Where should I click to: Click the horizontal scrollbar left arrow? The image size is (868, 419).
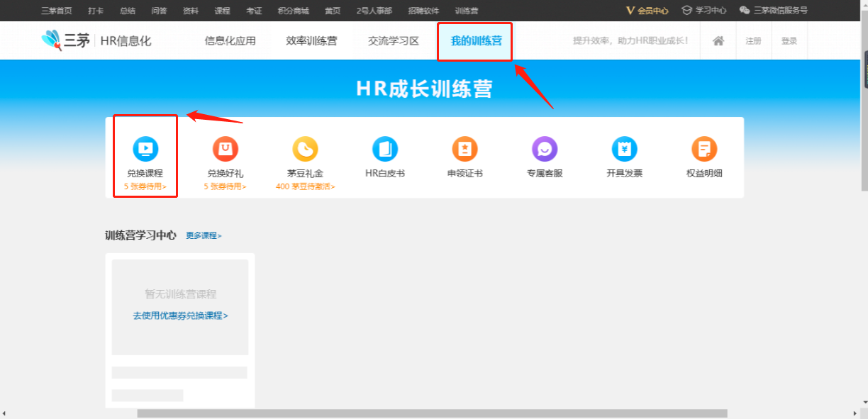coord(4,413)
